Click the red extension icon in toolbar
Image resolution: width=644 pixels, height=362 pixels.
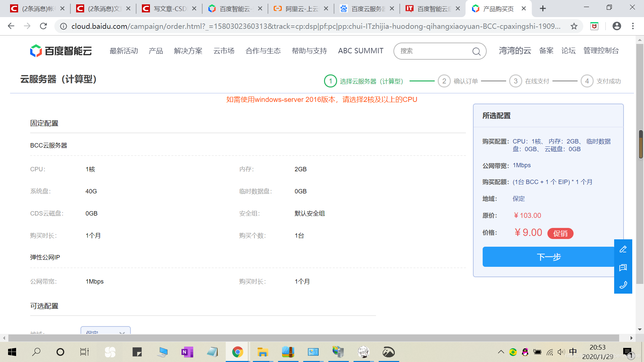[x=594, y=26]
